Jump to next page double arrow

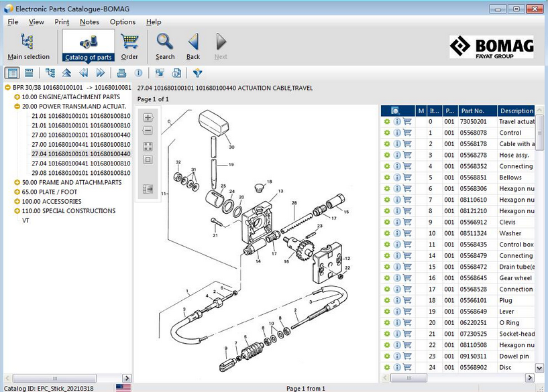[101, 73]
